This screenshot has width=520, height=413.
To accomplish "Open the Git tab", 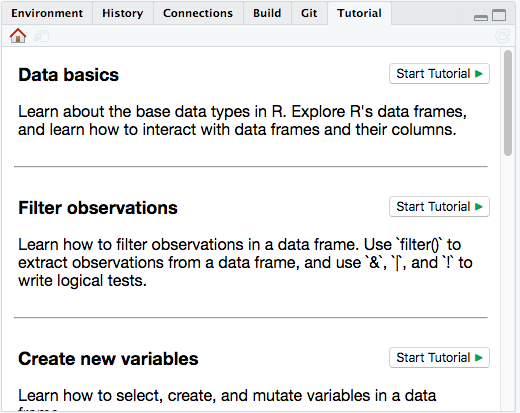I will [x=309, y=13].
